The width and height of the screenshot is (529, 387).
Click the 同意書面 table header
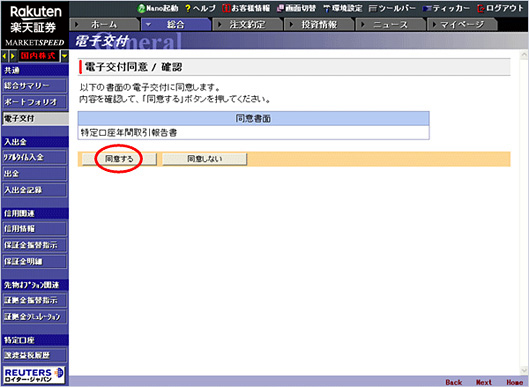[x=253, y=118]
